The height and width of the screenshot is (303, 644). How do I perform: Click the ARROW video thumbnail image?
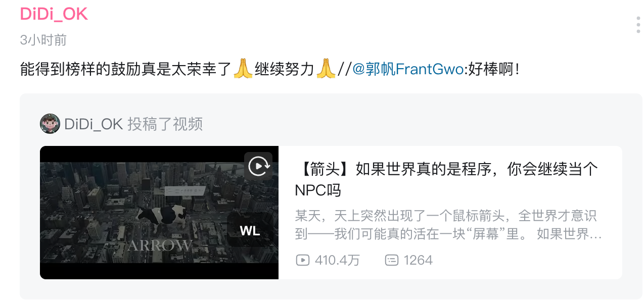(159, 213)
